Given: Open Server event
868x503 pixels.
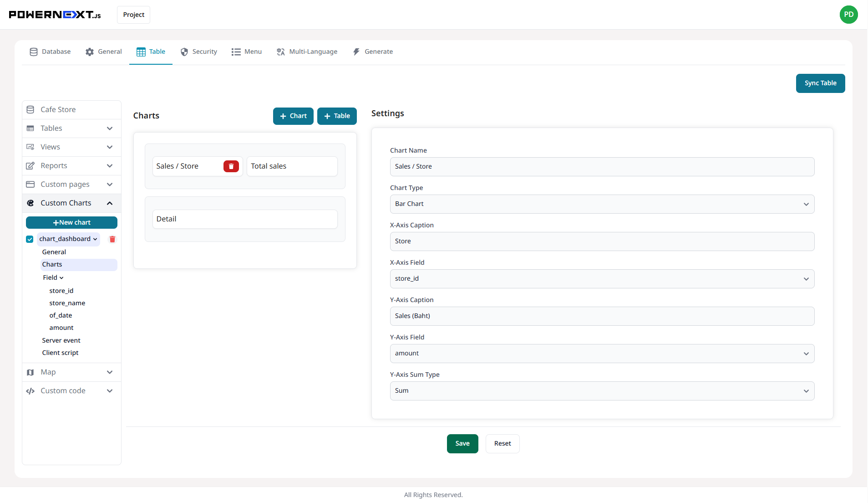Looking at the screenshot, I should pyautogui.click(x=61, y=341).
